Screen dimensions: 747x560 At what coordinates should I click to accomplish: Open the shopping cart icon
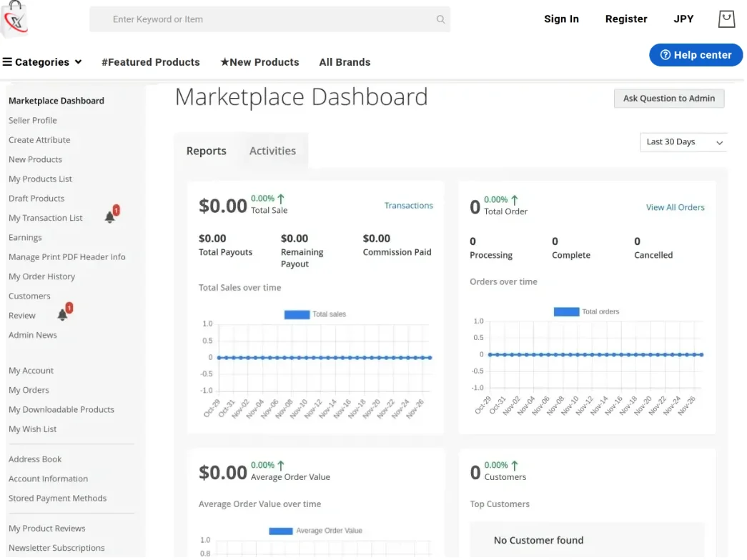pos(726,19)
